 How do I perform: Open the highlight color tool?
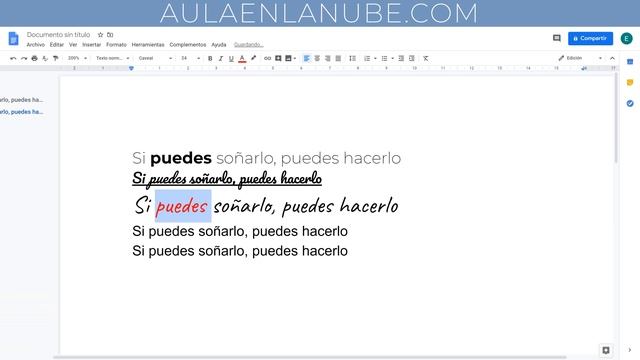253,58
